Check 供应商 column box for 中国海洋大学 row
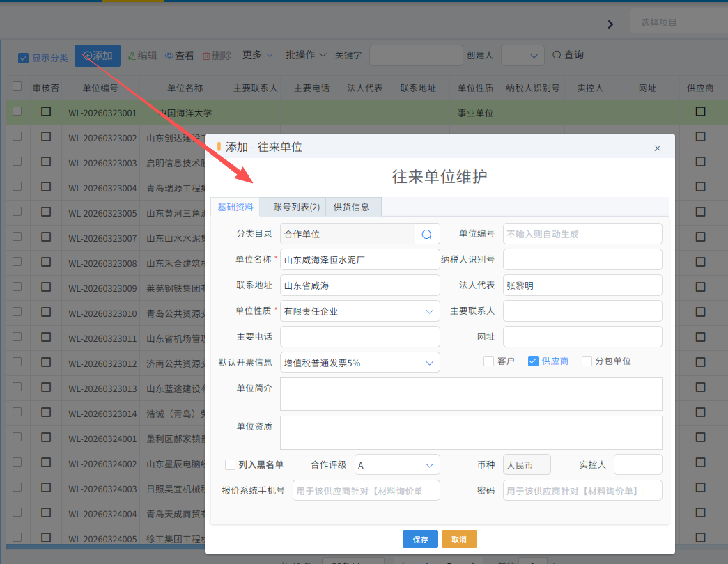 pyautogui.click(x=701, y=111)
